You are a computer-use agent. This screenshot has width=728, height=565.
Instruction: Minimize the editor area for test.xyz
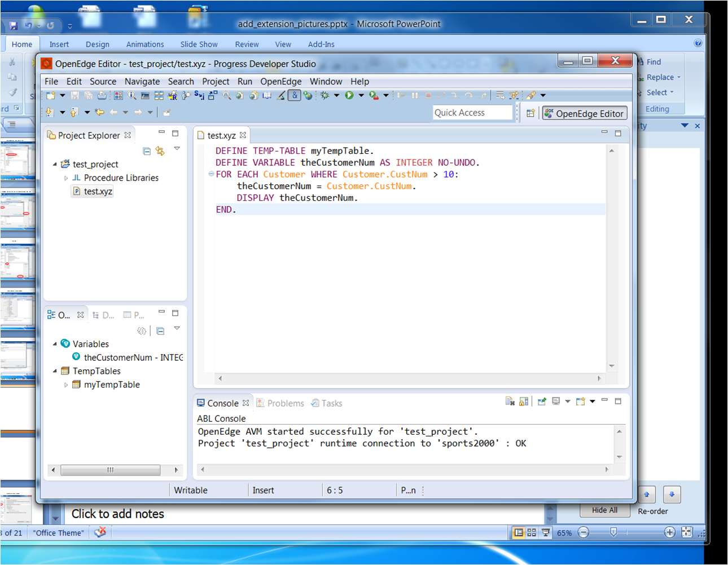(604, 132)
